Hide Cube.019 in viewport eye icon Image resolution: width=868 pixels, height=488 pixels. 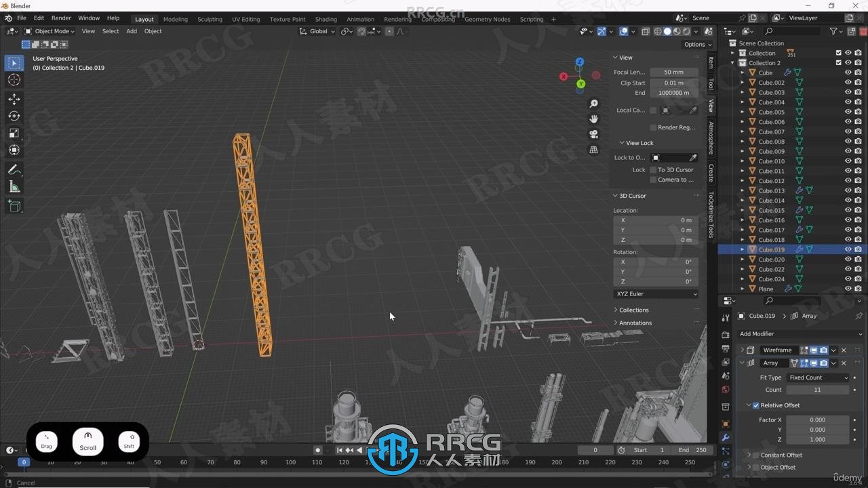pyautogui.click(x=848, y=249)
